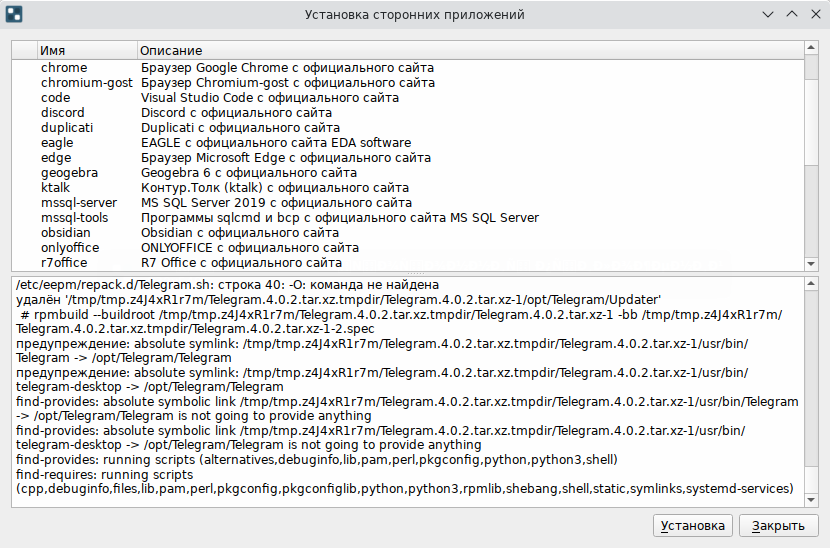Image resolution: width=830 pixels, height=548 pixels.
Task: Select the chrome row in the list
Action: pyautogui.click(x=64, y=68)
